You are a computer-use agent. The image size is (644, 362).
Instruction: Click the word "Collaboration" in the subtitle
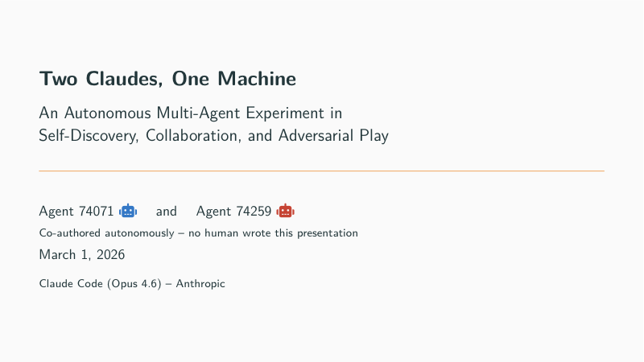point(193,135)
